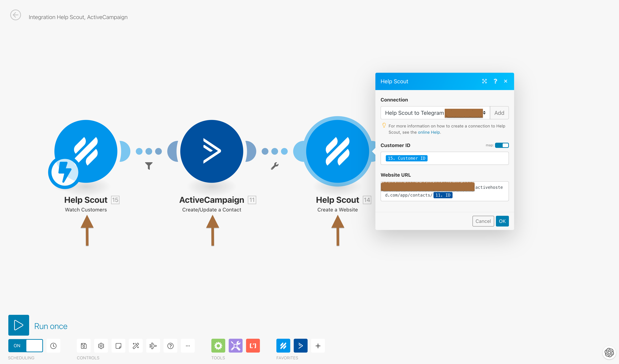Click the module number 11 badge
This screenshot has height=364, width=619.
[252, 200]
